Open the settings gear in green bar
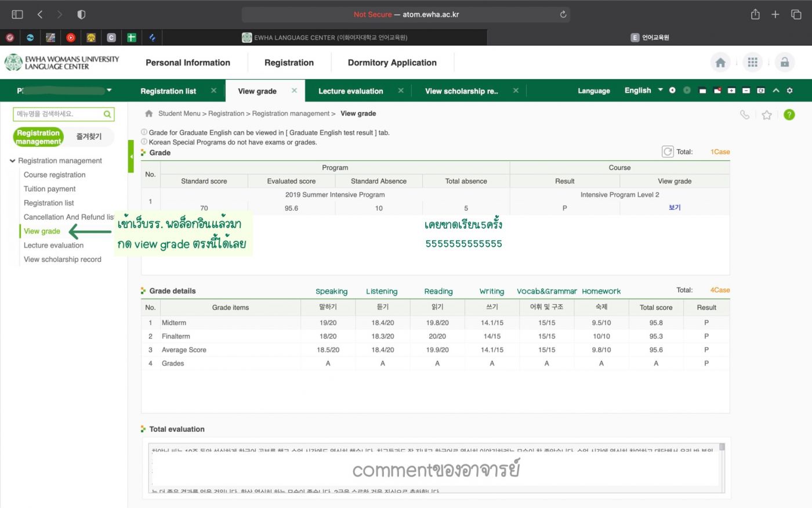The image size is (812, 508). click(789, 91)
